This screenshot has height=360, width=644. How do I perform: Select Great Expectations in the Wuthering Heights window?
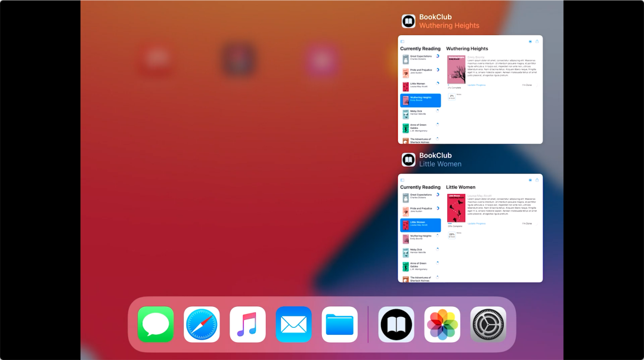click(x=420, y=59)
